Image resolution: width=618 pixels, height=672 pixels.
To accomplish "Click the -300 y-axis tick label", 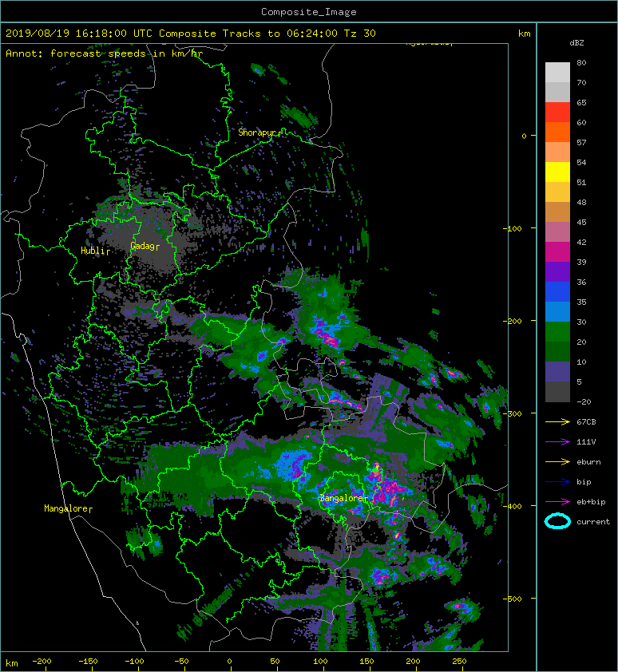I will pos(512,413).
